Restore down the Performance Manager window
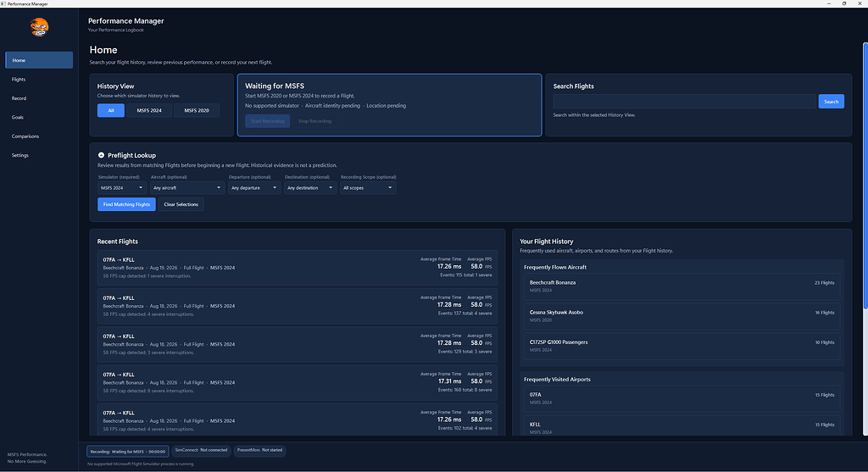Screen dimensions: 868x472 tap(844, 4)
